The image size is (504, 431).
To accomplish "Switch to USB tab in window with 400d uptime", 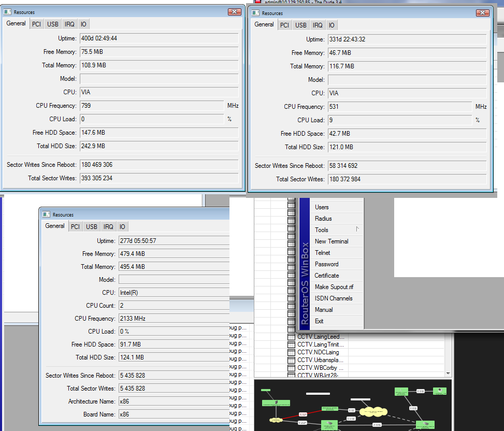I will 52,24.
